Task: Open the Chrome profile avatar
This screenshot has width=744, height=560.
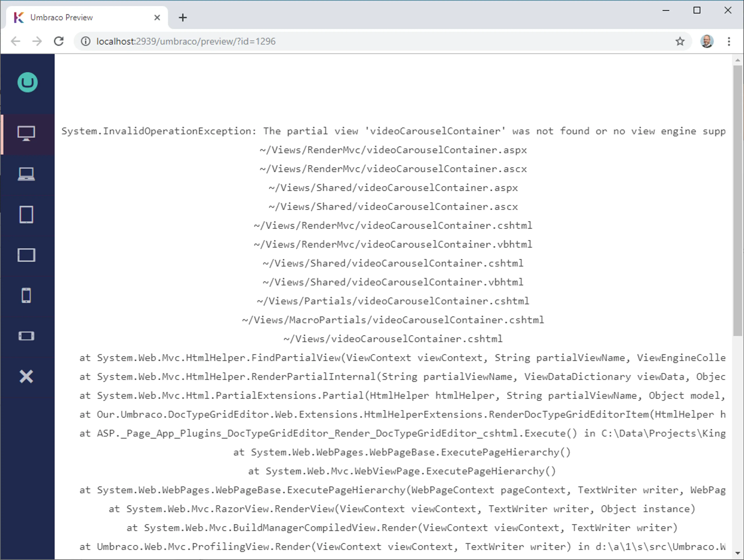Action: tap(706, 41)
